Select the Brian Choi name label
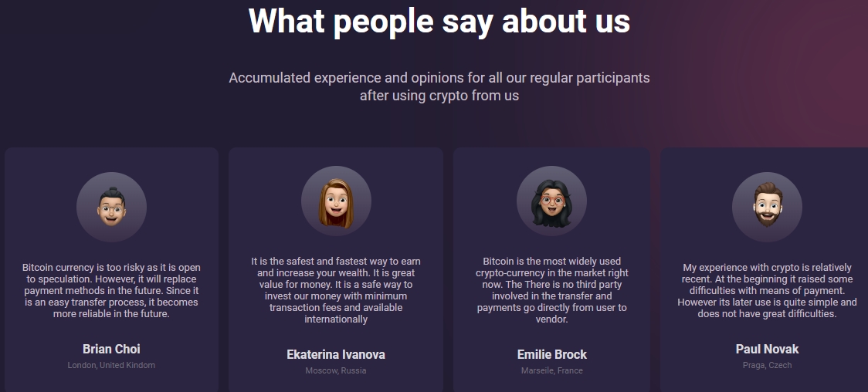The image size is (868, 392). pyautogui.click(x=111, y=349)
